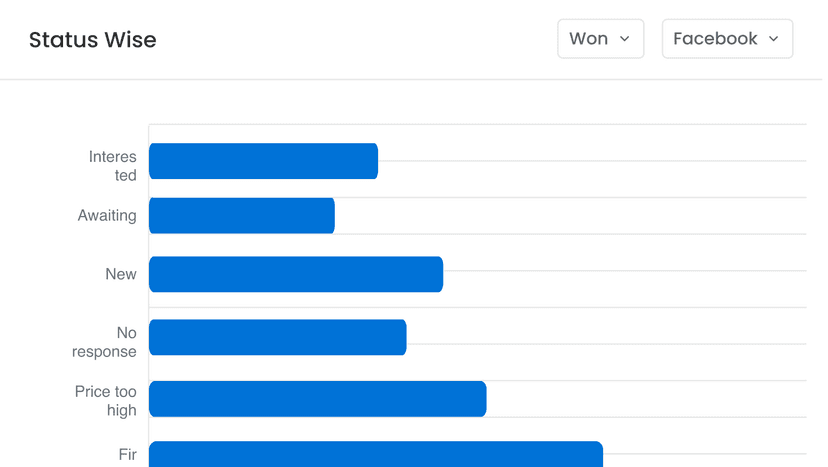Click the No response bar

tap(277, 337)
